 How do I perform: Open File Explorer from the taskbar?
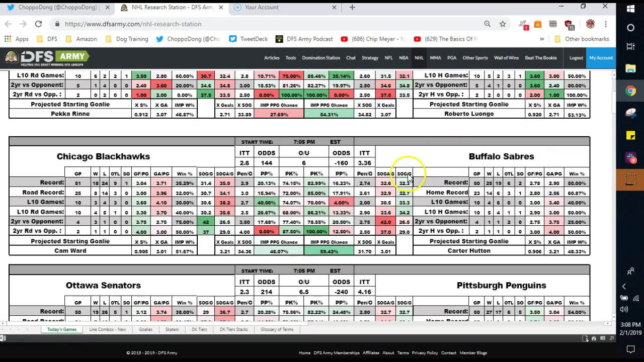coord(630,69)
